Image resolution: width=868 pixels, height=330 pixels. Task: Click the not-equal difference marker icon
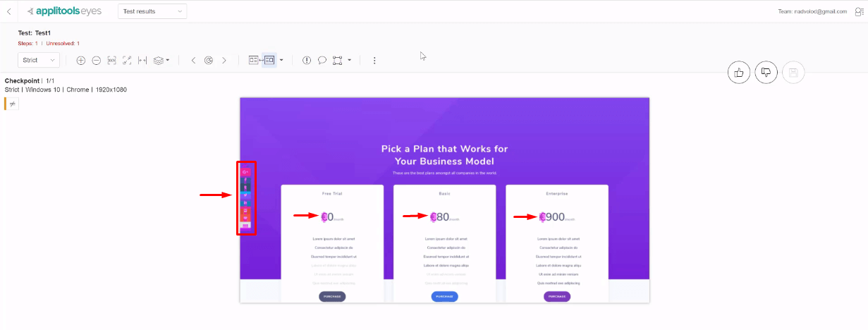[x=12, y=104]
